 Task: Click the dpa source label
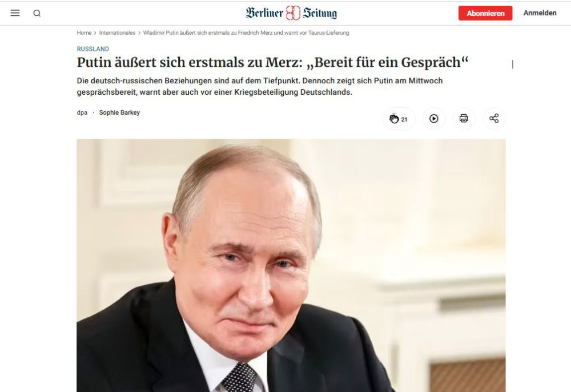pos(82,112)
